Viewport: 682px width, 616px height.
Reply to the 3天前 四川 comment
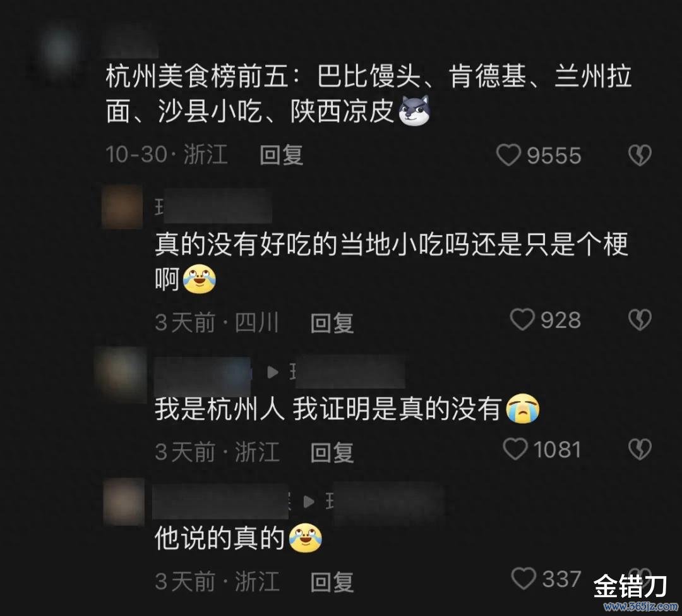click(x=332, y=323)
